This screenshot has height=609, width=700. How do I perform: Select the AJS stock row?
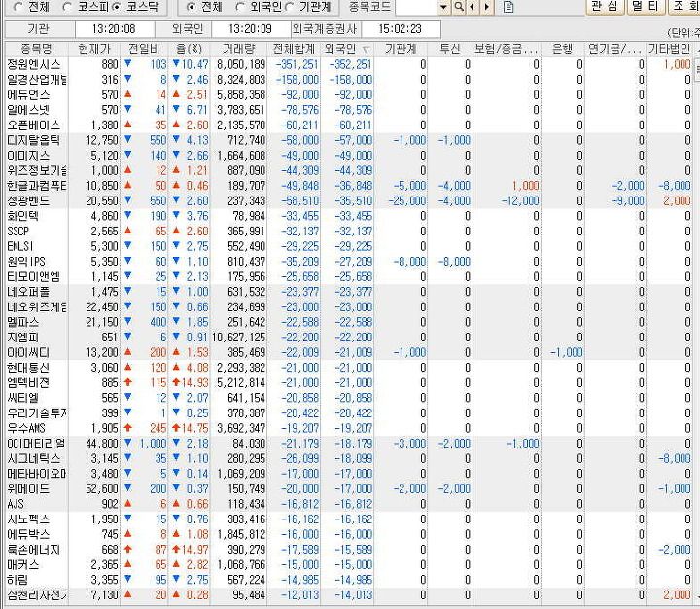click(349, 505)
